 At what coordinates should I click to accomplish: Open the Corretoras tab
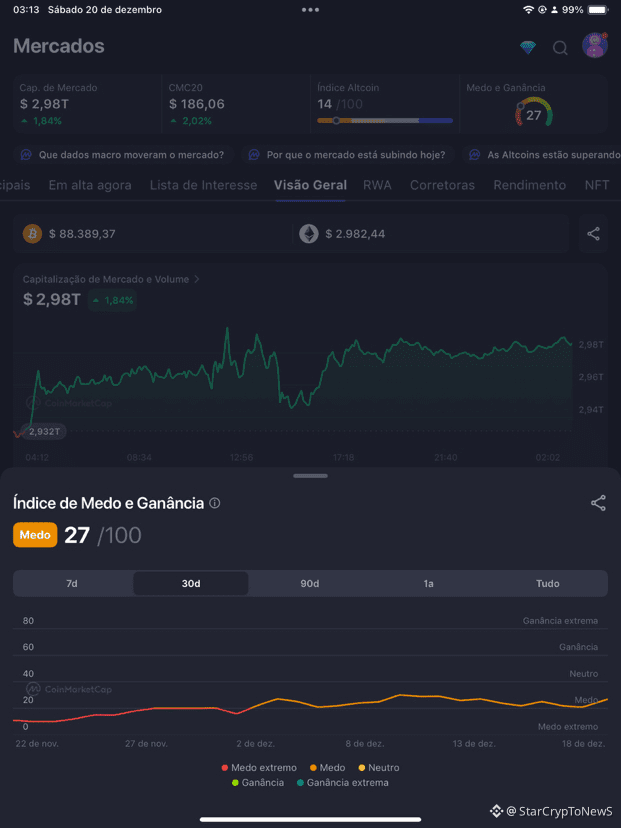coord(442,185)
